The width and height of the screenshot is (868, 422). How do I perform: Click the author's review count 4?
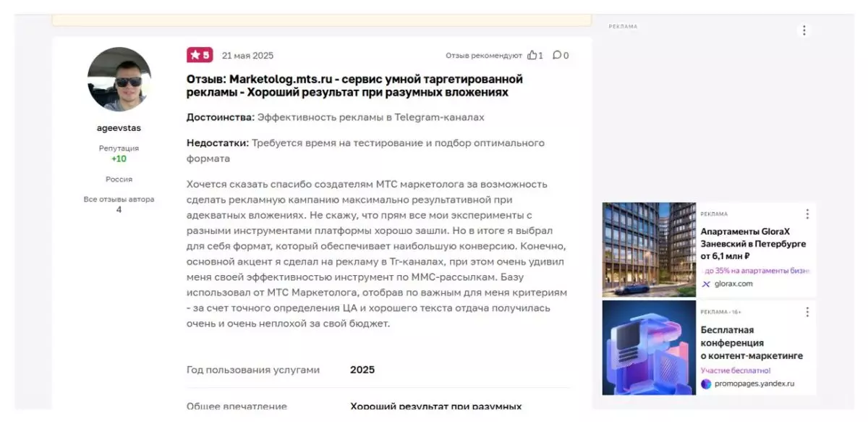tap(119, 210)
